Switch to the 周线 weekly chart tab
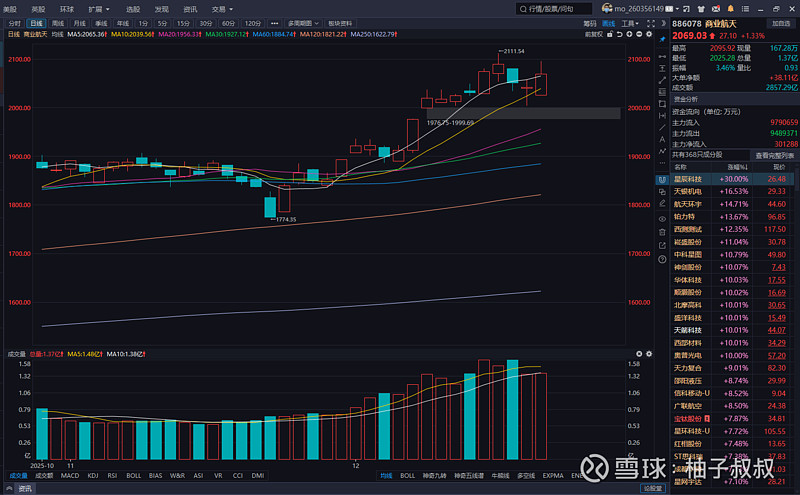 tap(58, 22)
